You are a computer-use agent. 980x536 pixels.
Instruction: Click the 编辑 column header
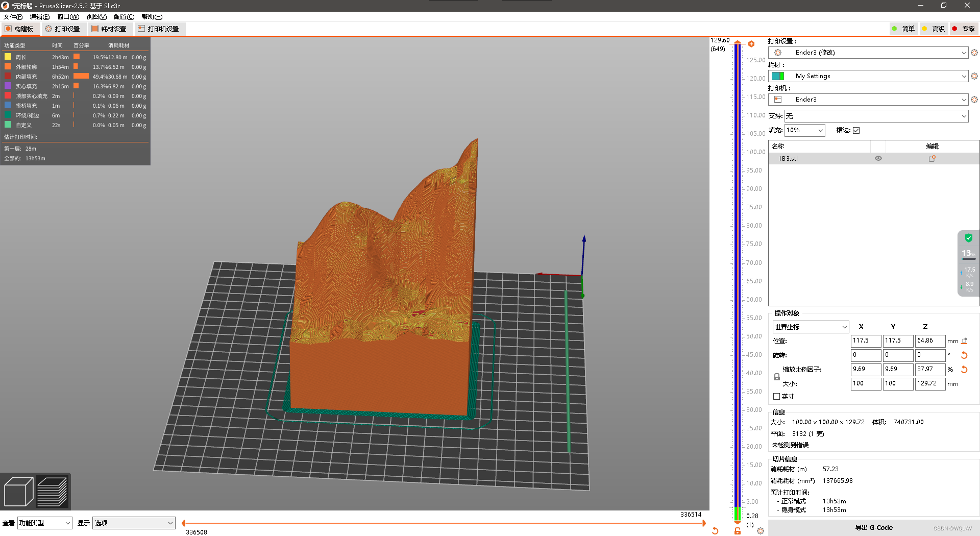(x=933, y=147)
